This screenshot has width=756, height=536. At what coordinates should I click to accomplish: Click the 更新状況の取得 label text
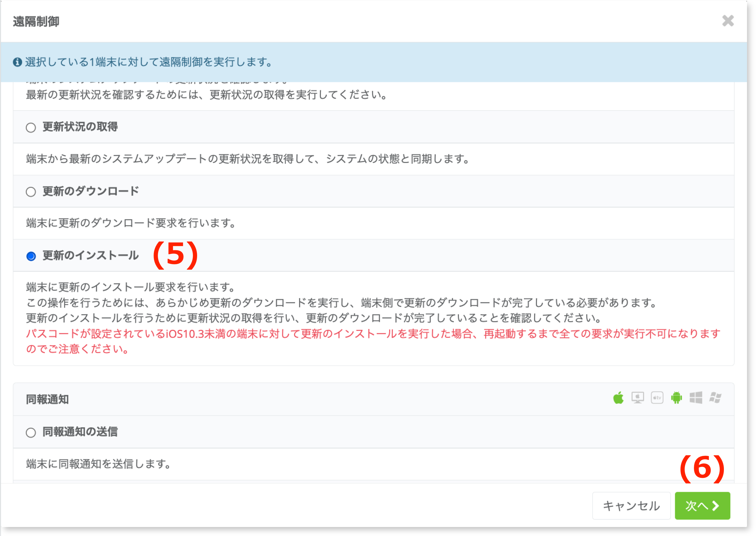click(x=80, y=127)
